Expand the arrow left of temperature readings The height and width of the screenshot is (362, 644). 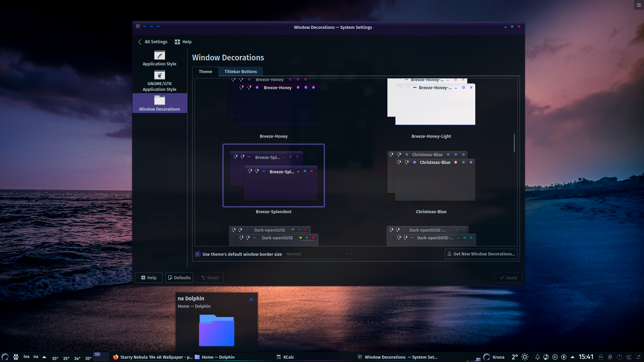[44, 357]
